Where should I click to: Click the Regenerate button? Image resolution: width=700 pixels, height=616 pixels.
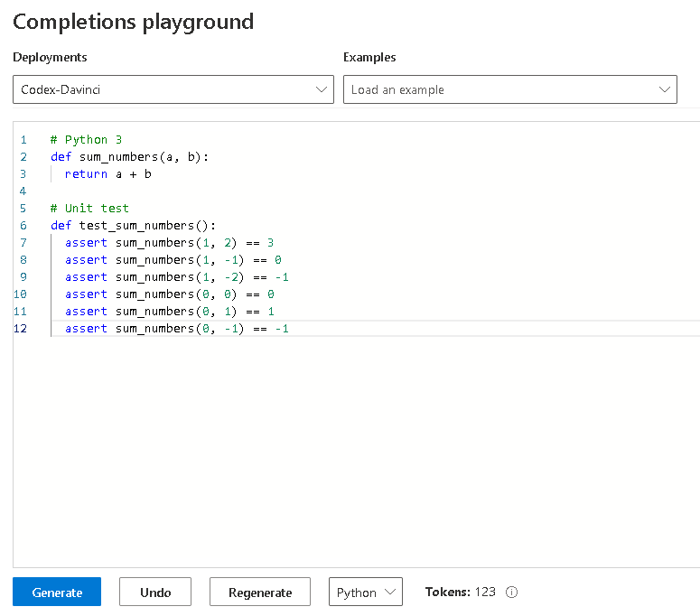(x=260, y=592)
